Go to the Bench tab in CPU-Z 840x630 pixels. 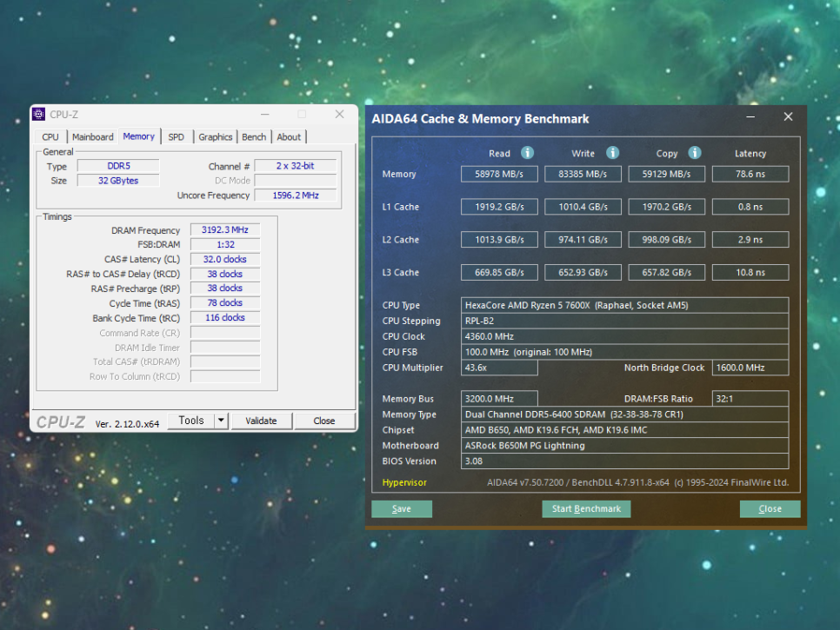(254, 137)
